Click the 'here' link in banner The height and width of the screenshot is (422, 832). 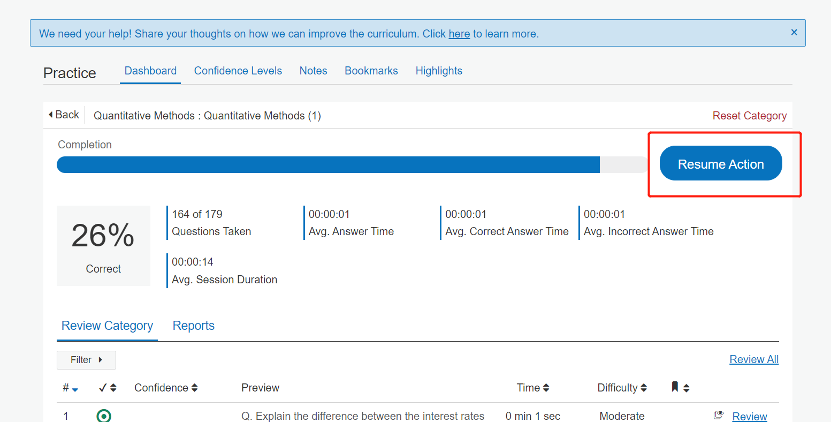tap(459, 34)
